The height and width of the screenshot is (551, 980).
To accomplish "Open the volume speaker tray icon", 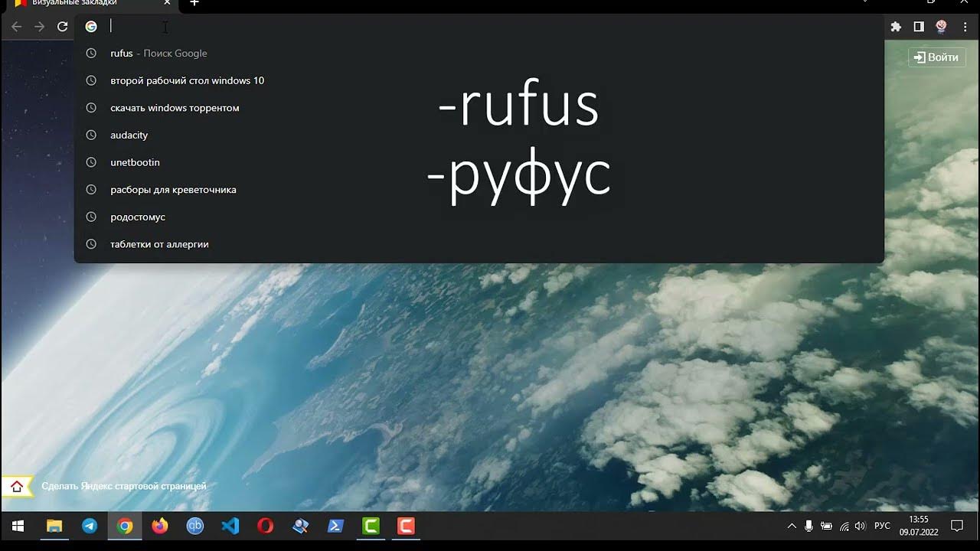I will click(860, 527).
